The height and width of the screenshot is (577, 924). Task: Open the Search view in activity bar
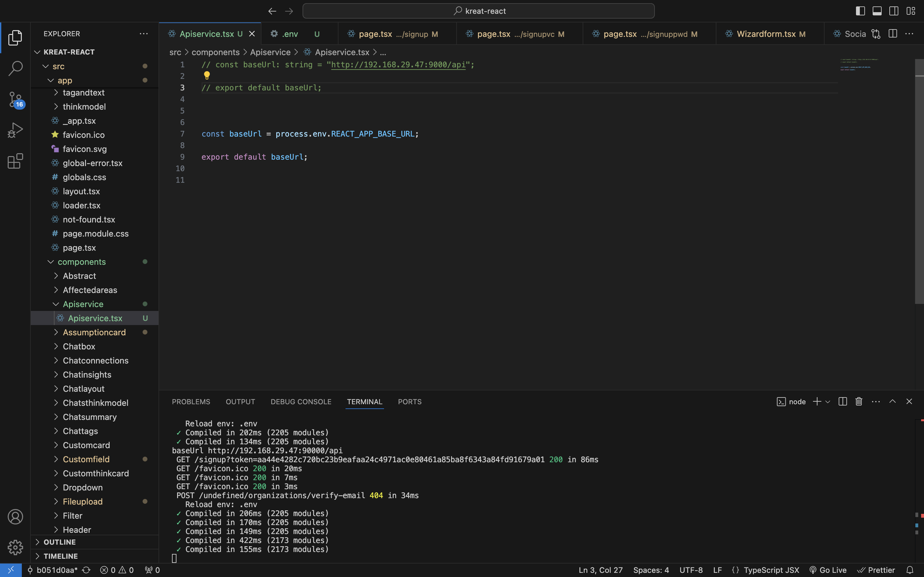point(15,69)
